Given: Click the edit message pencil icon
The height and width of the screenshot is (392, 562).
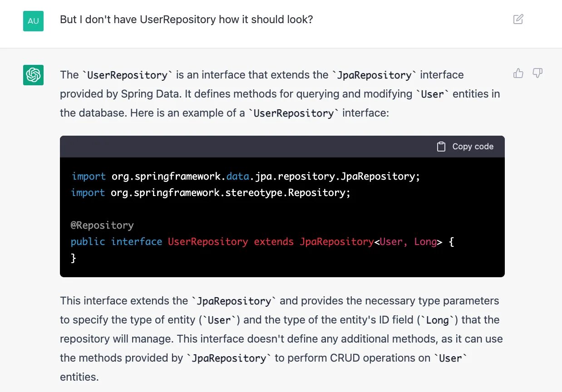Looking at the screenshot, I should (x=518, y=19).
